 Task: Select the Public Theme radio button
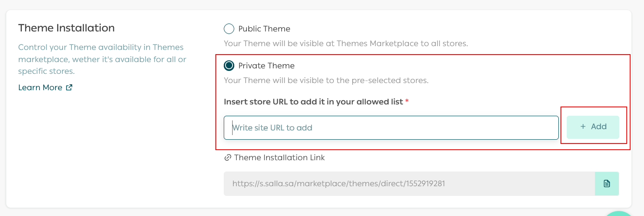229,29
